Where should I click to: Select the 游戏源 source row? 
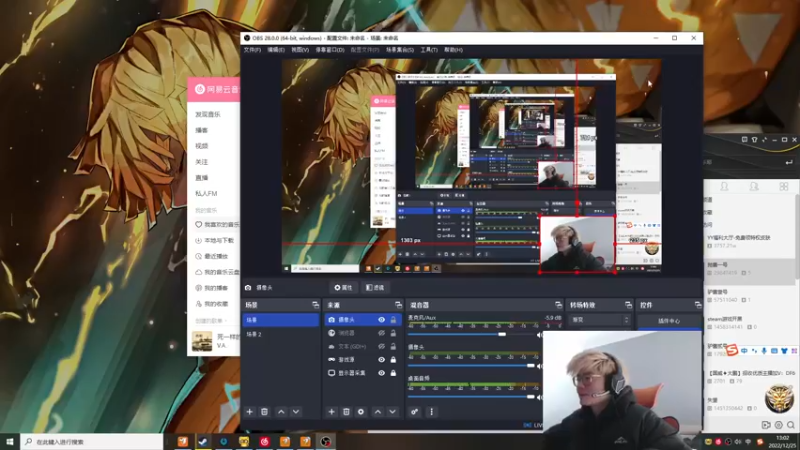point(363,359)
